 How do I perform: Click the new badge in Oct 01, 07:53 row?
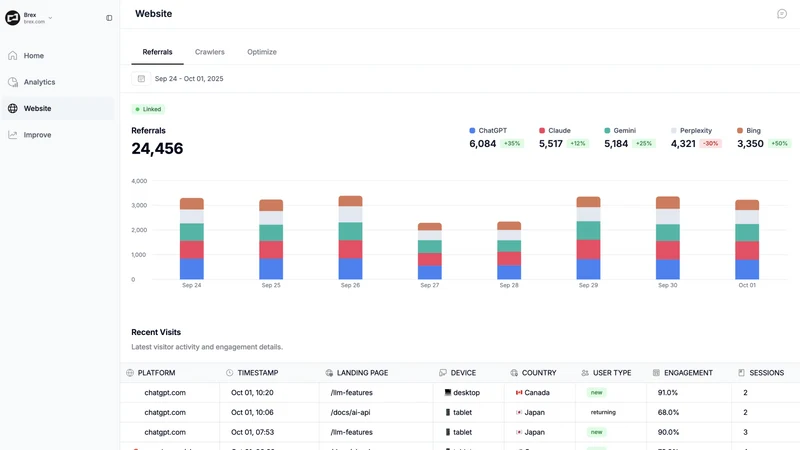coord(596,432)
